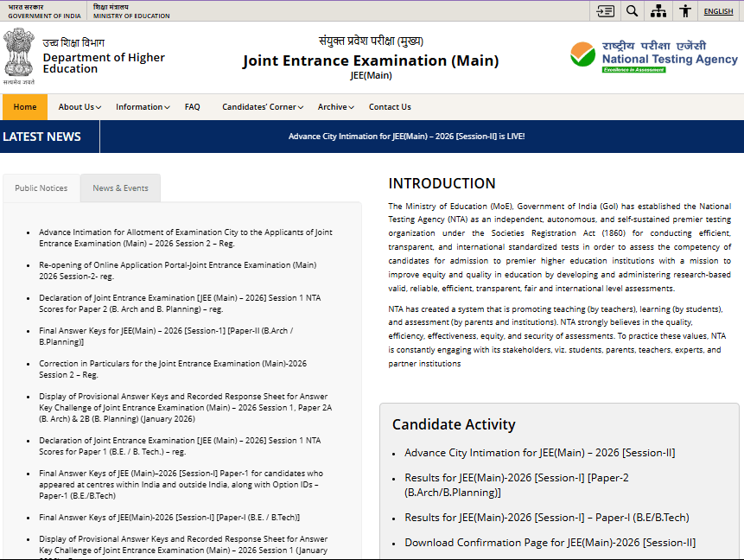Open the Information dropdown menu

tap(140, 106)
